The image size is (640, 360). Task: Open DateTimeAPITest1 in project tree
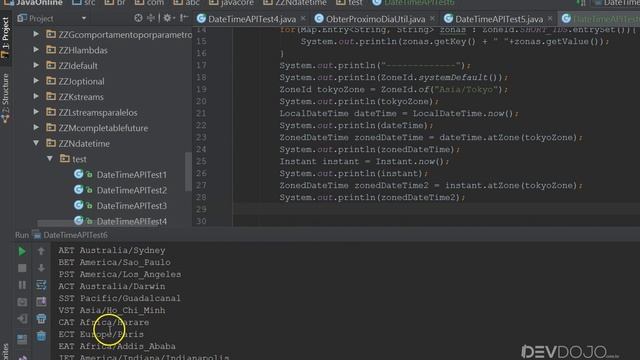(131, 175)
